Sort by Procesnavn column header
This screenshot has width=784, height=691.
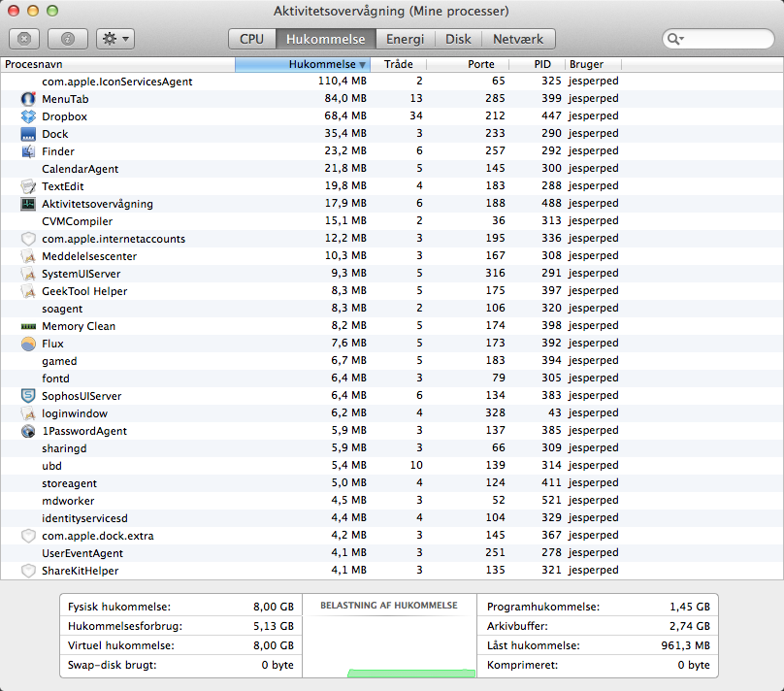pyautogui.click(x=118, y=64)
